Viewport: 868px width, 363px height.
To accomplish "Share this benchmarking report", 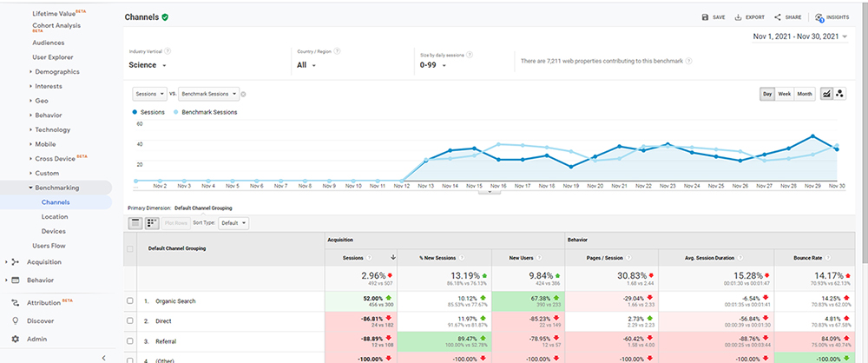I will click(x=788, y=17).
